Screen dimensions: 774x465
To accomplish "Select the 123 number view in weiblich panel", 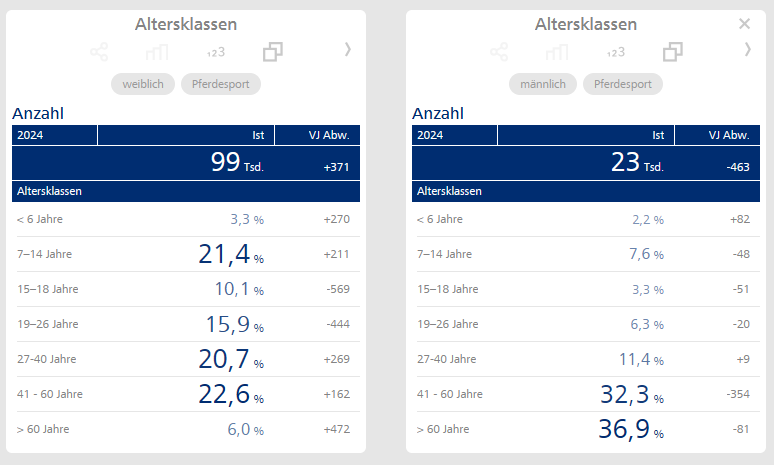I will pyautogui.click(x=216, y=52).
